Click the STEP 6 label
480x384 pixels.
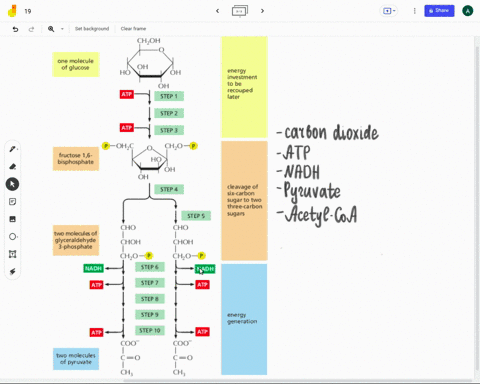tap(150, 267)
